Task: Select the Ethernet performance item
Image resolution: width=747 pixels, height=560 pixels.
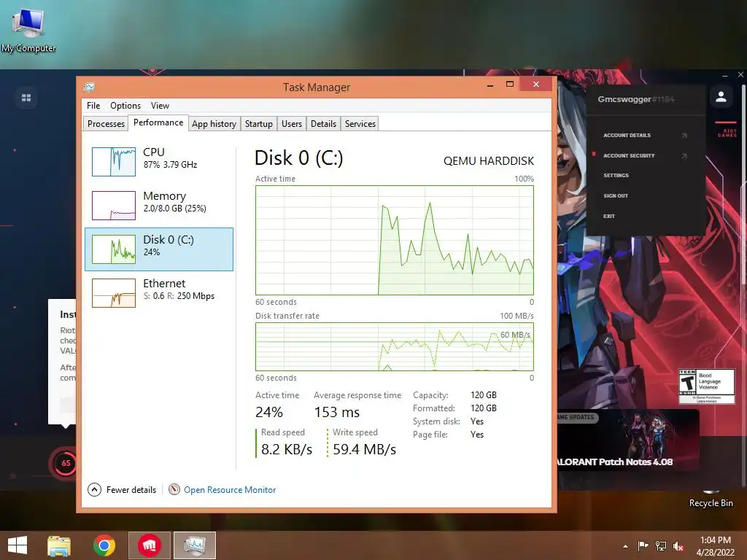Action: coord(159,293)
